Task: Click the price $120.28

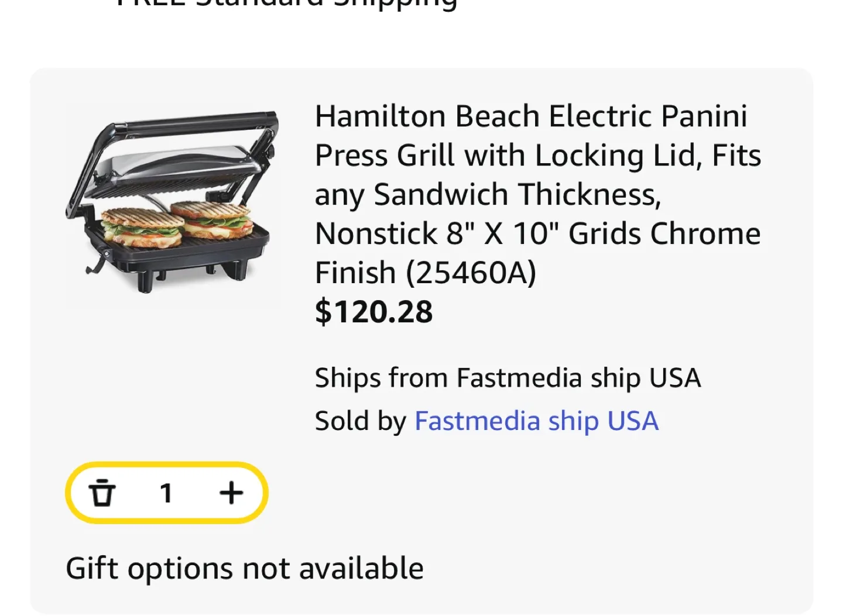Action: (x=373, y=312)
